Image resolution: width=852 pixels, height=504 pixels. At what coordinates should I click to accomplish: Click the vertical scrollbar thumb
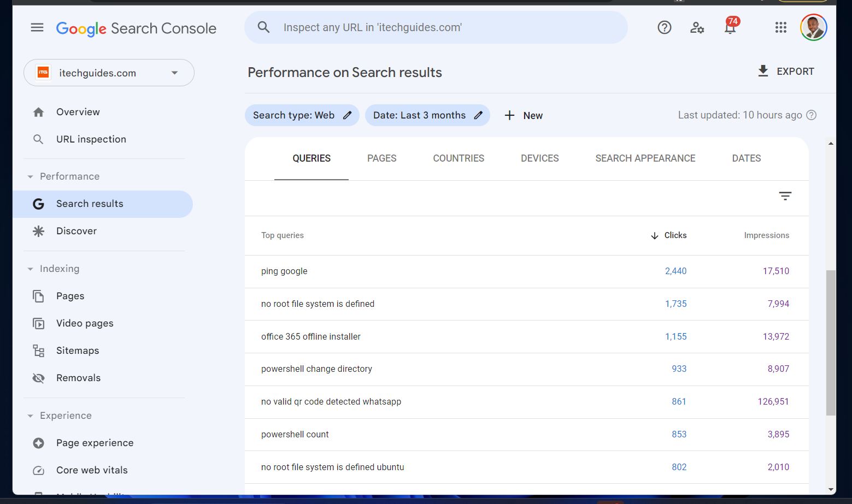831,342
